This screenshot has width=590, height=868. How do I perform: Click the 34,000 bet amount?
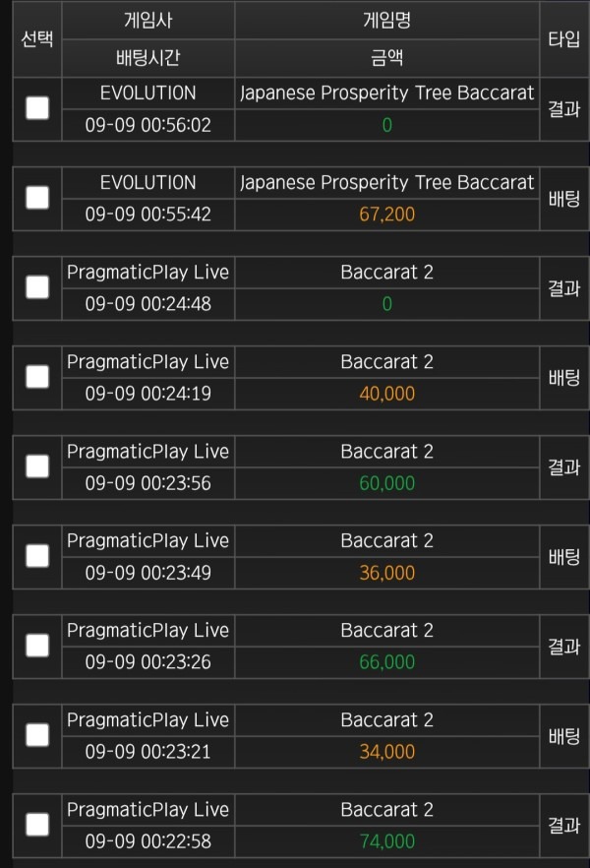click(386, 752)
